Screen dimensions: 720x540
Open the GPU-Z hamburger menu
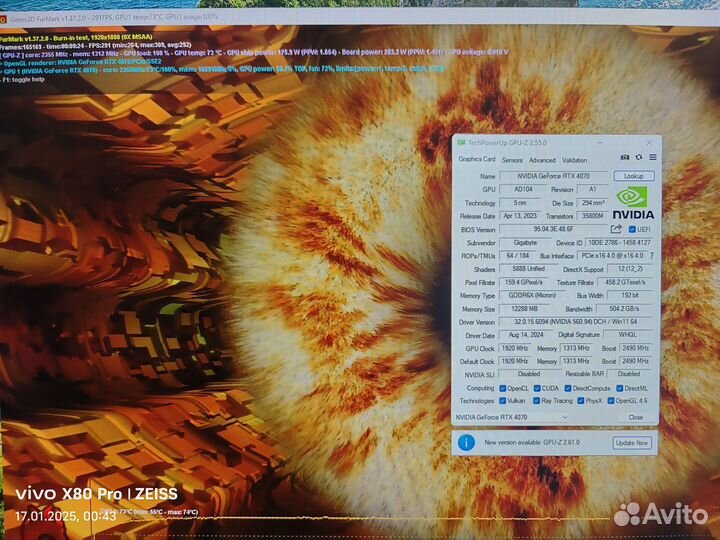point(651,158)
